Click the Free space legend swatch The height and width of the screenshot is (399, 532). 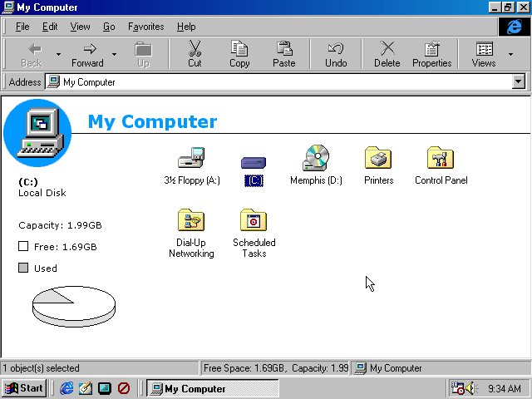click(x=23, y=246)
